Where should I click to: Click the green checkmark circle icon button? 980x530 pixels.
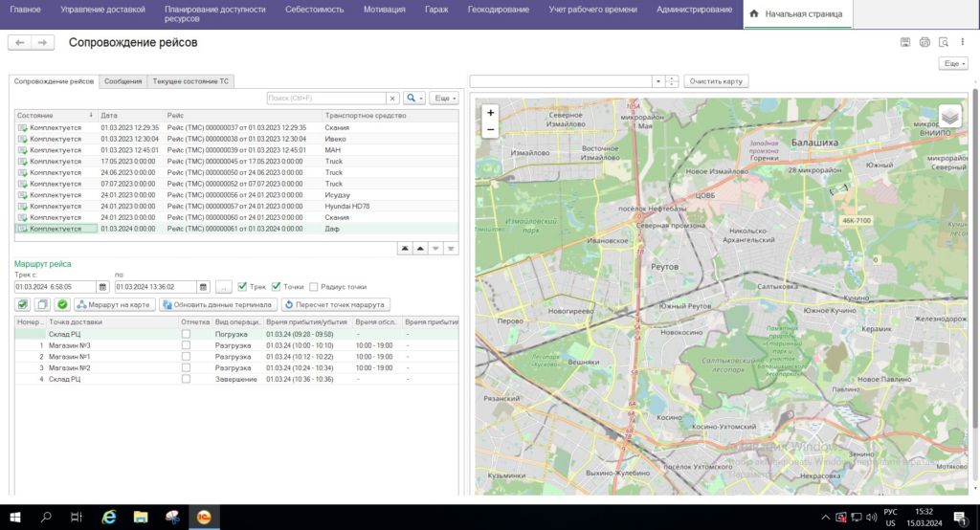coord(62,305)
